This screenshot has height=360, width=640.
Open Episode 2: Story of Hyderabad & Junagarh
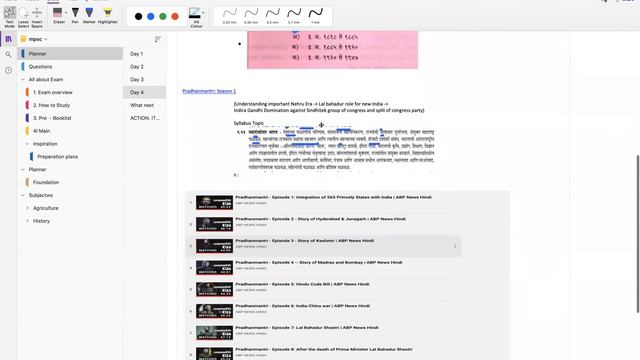320,219
